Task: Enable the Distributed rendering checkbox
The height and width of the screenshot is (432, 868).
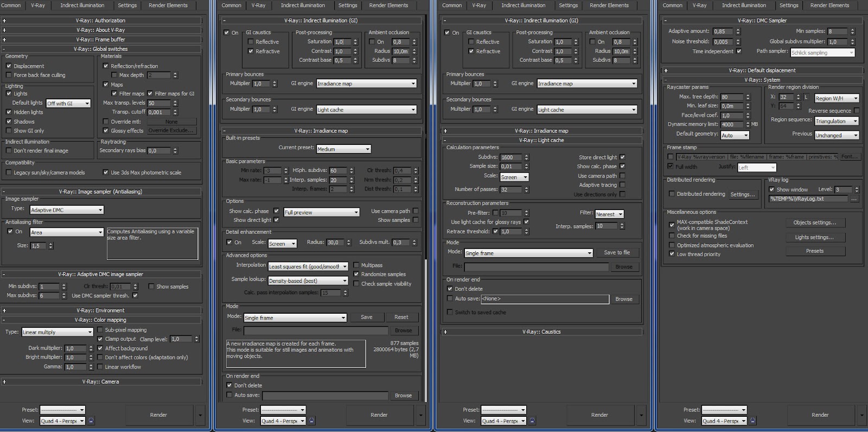Action: coord(672,194)
